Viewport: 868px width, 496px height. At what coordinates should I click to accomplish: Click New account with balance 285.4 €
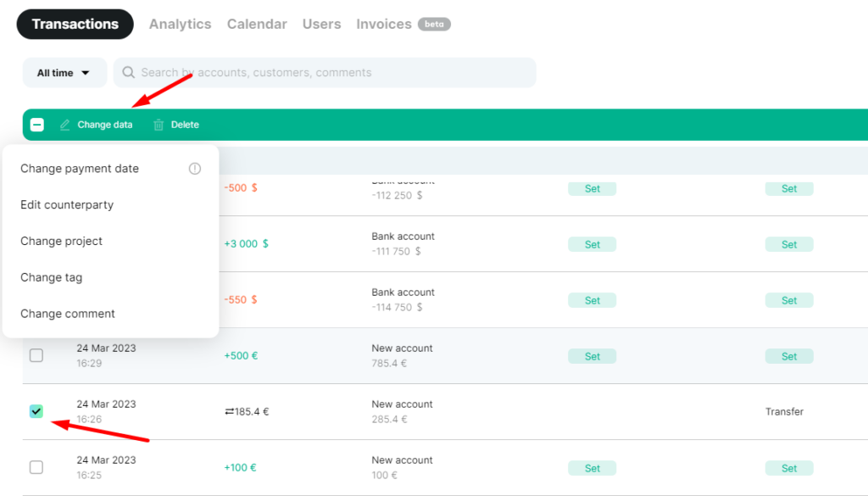click(x=402, y=411)
